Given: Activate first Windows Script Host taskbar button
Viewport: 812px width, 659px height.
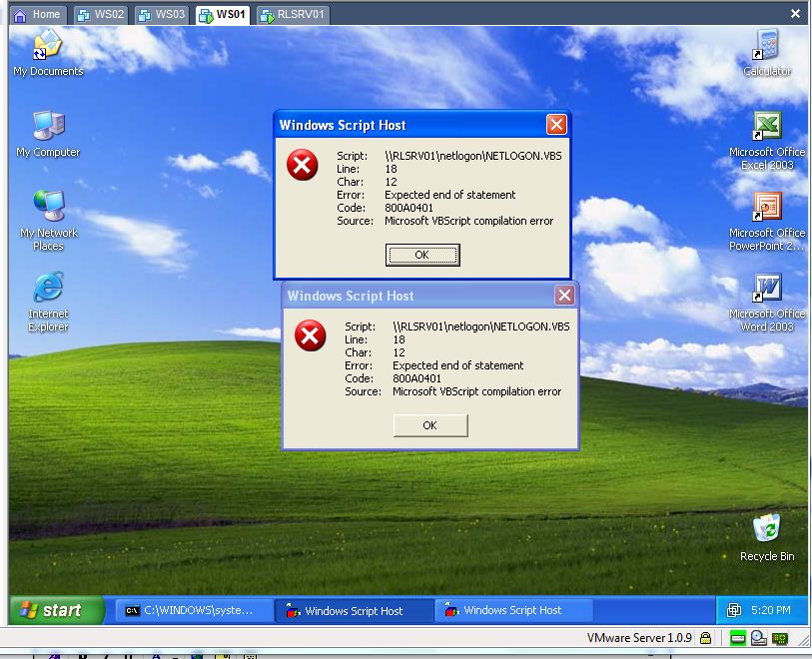Looking at the screenshot, I should (x=355, y=610).
